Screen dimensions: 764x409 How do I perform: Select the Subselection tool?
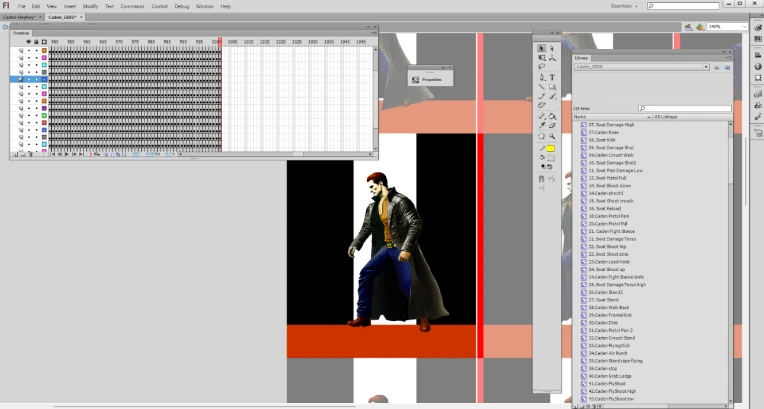[552, 48]
